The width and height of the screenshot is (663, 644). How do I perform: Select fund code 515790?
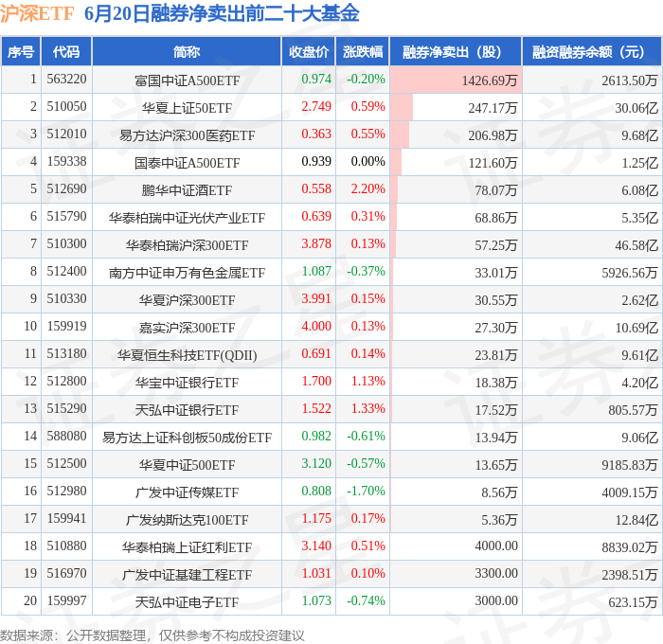(x=66, y=217)
